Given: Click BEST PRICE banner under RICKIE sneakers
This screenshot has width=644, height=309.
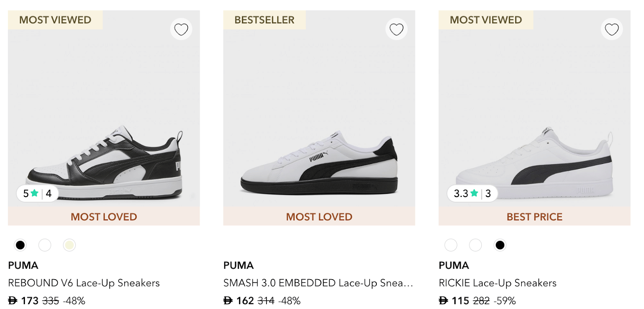Looking at the screenshot, I should pos(535,217).
